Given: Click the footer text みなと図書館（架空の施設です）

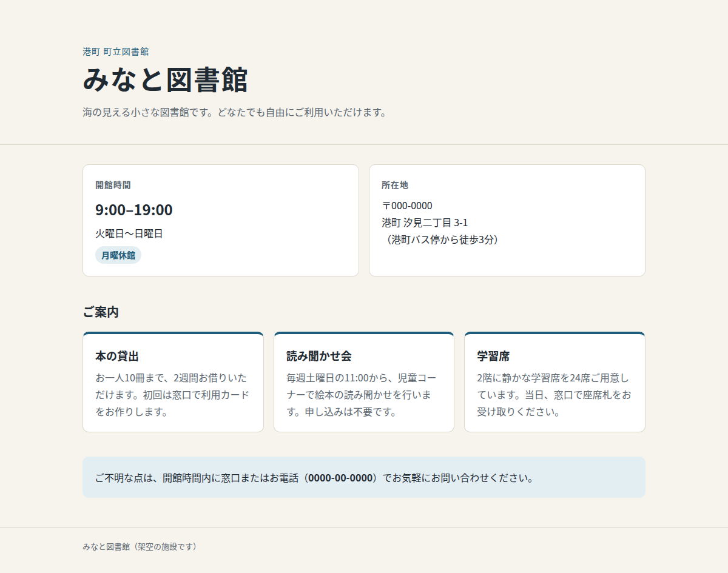Looking at the screenshot, I should tap(140, 547).
